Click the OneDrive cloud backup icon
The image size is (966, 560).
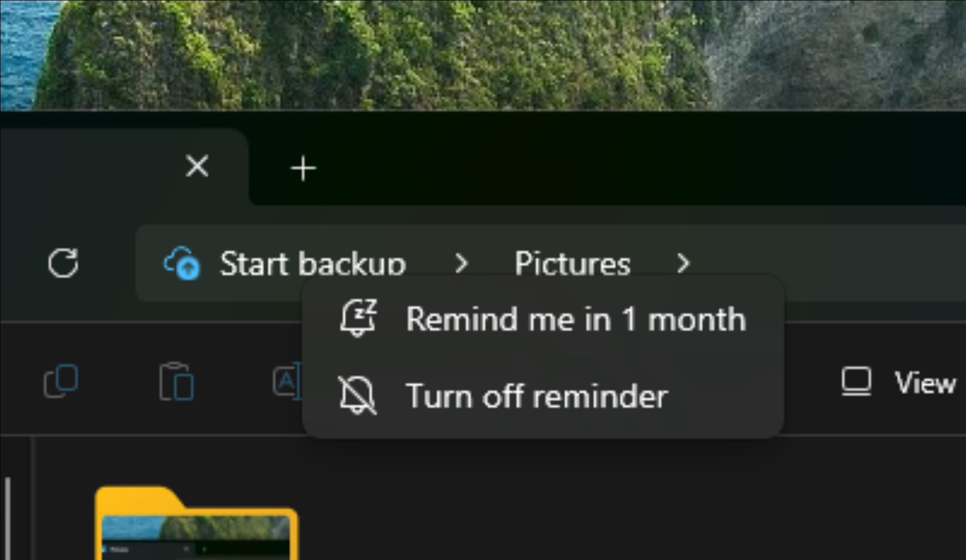182,264
